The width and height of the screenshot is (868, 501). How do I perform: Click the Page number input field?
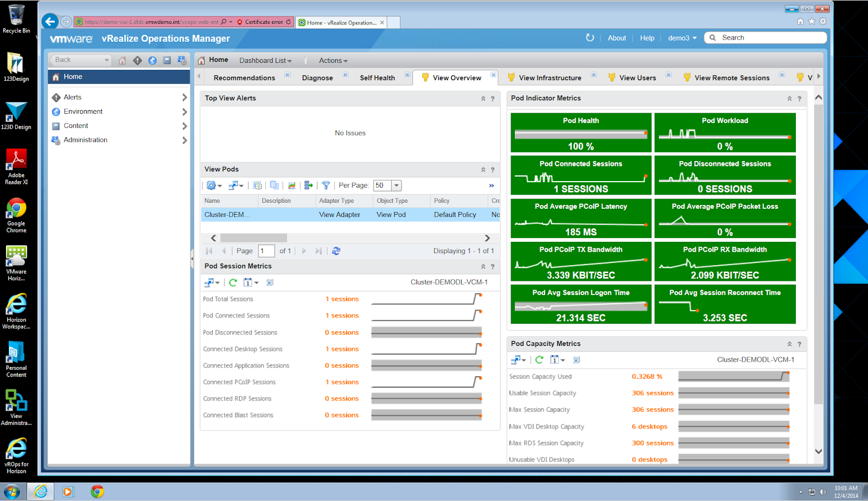[266, 251]
